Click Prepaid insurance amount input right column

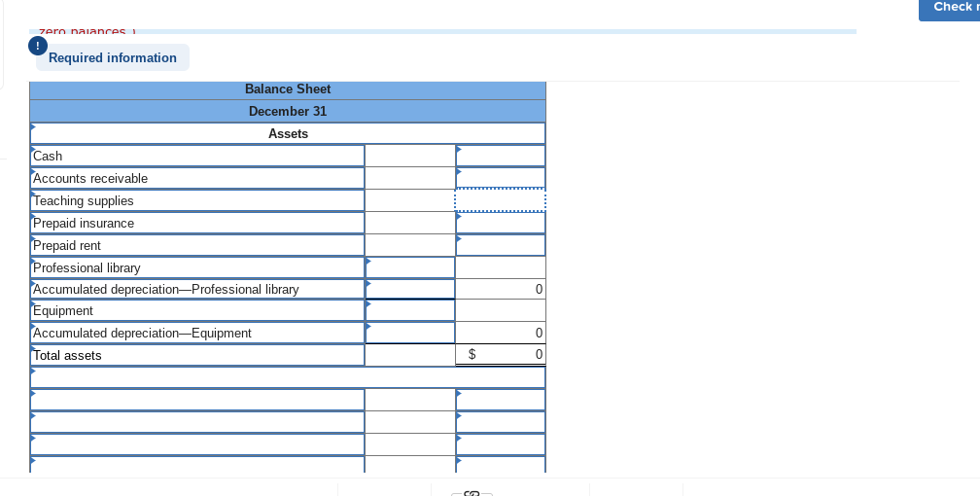click(501, 224)
